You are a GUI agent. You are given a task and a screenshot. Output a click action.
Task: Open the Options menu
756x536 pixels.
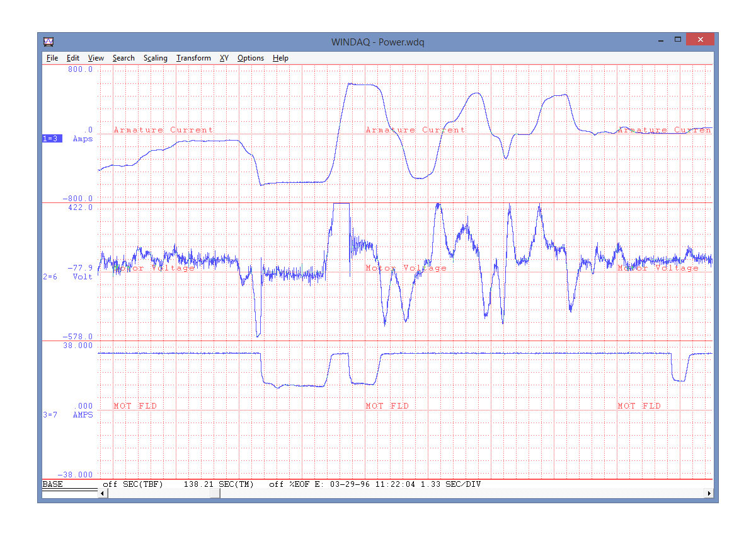pyautogui.click(x=251, y=58)
